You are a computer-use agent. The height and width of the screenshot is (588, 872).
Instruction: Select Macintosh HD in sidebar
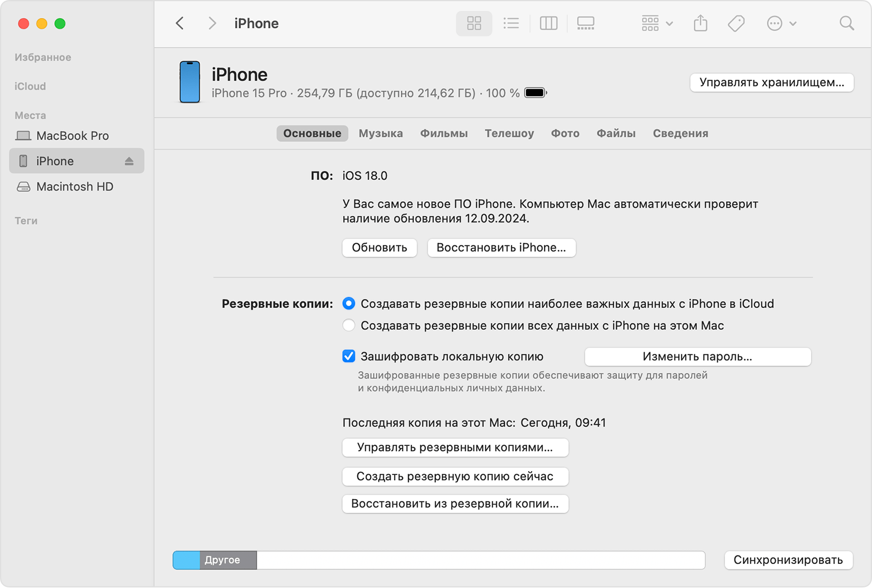[x=77, y=187]
